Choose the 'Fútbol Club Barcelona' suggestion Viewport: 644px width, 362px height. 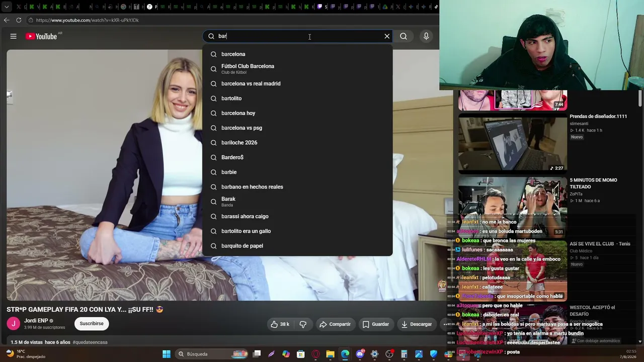tap(297, 69)
